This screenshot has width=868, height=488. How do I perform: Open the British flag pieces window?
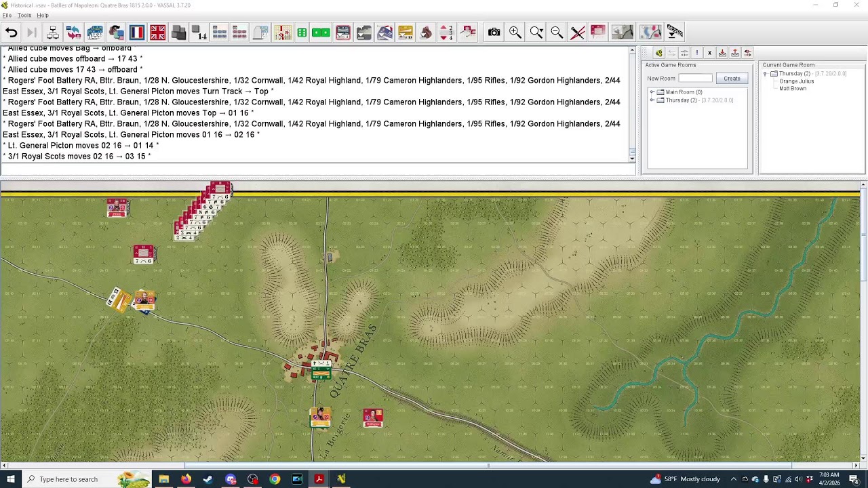click(x=157, y=32)
